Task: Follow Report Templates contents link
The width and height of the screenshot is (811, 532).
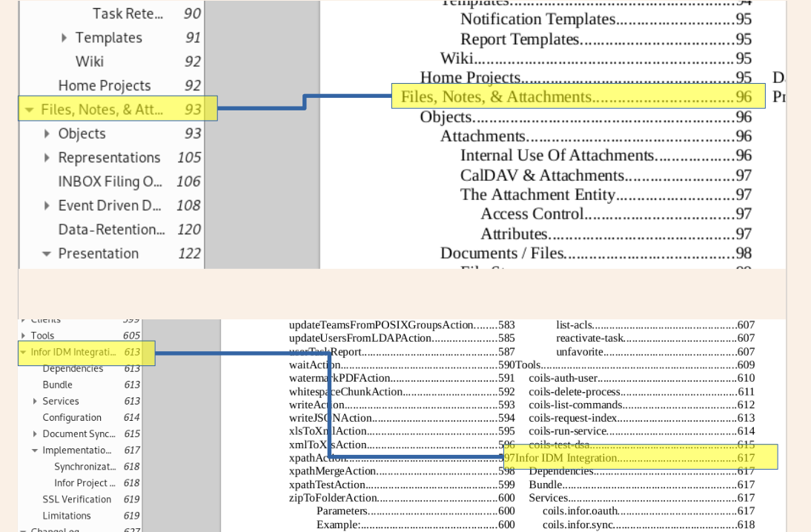Action: (x=606, y=39)
